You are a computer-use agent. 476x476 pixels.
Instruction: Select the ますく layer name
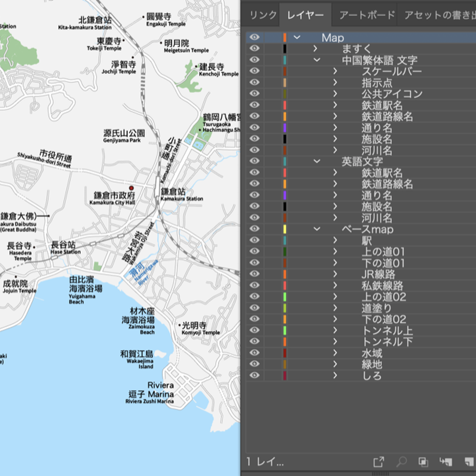pyautogui.click(x=356, y=49)
